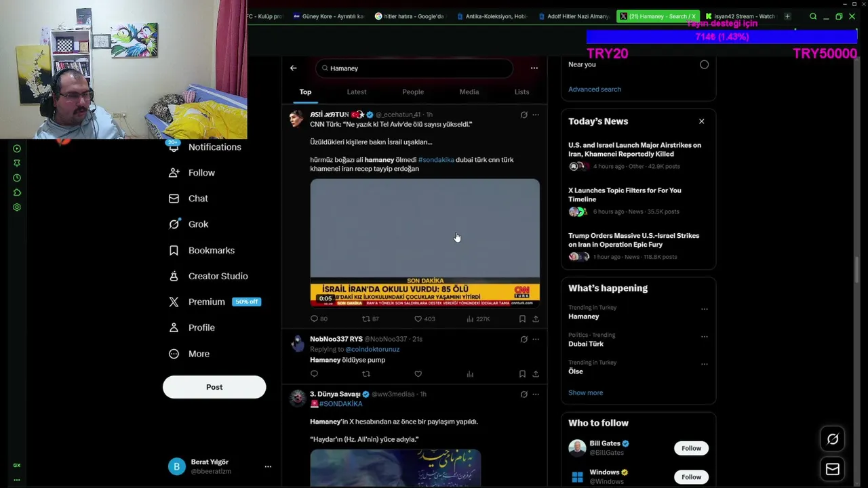
Task: Open the Hamaney trending topic
Action: click(583, 317)
